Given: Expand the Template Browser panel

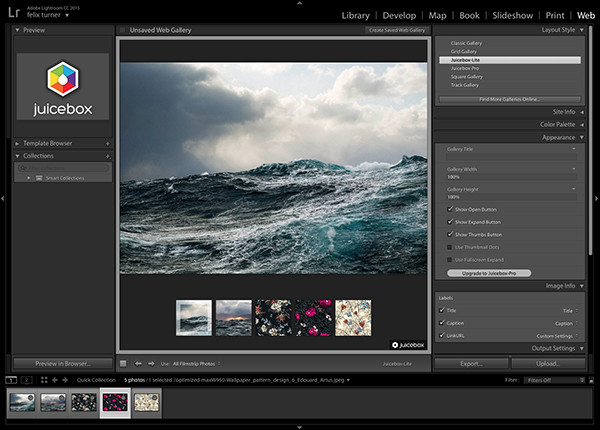Looking at the screenshot, I should [17, 143].
